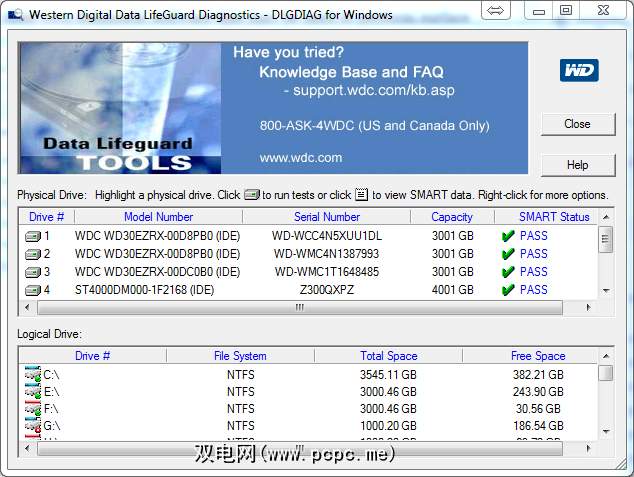Screen dimensions: 634x477
Task: Click the C:\ logical drive icon
Action: pyautogui.click(x=33, y=374)
